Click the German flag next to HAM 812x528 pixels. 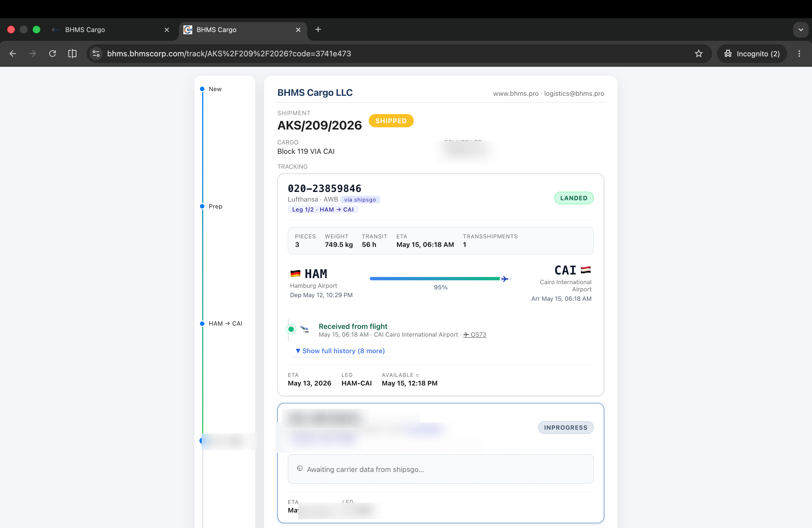tap(295, 274)
